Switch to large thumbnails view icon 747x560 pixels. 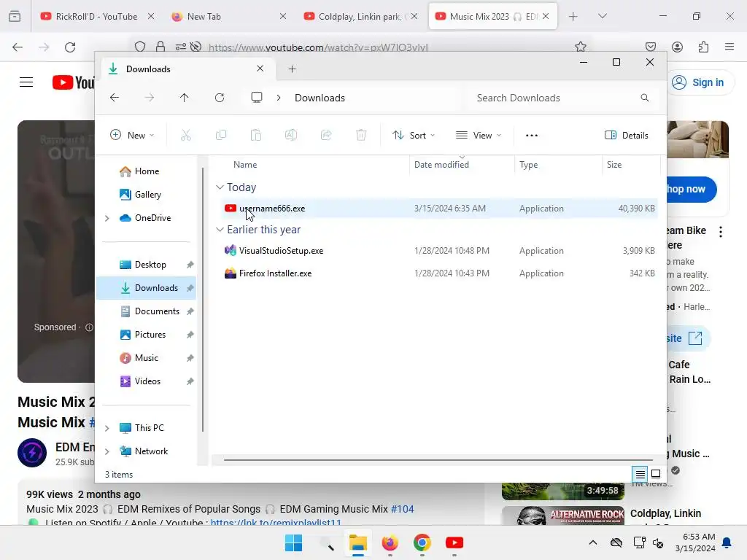coord(656,474)
